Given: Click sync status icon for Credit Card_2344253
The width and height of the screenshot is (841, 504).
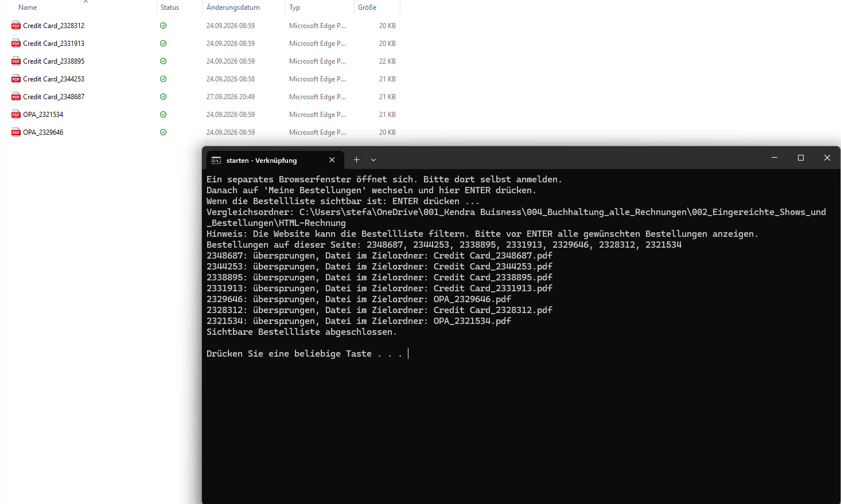Looking at the screenshot, I should click(163, 79).
